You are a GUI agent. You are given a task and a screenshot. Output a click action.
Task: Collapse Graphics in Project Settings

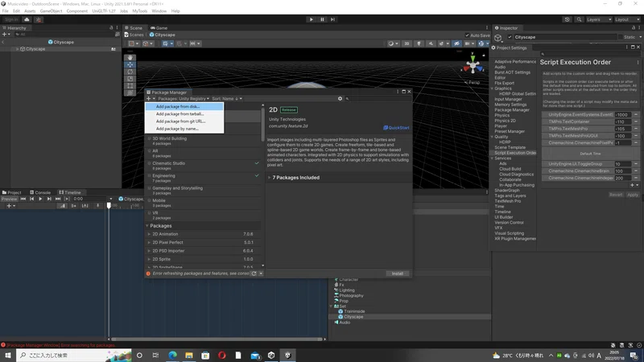(x=492, y=88)
